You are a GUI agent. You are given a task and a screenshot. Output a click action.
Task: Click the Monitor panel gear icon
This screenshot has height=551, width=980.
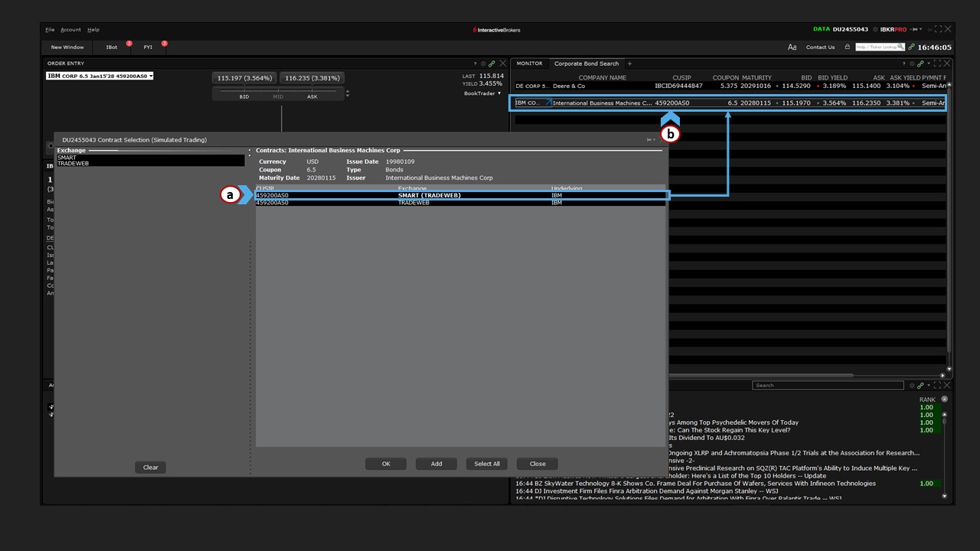[912, 64]
